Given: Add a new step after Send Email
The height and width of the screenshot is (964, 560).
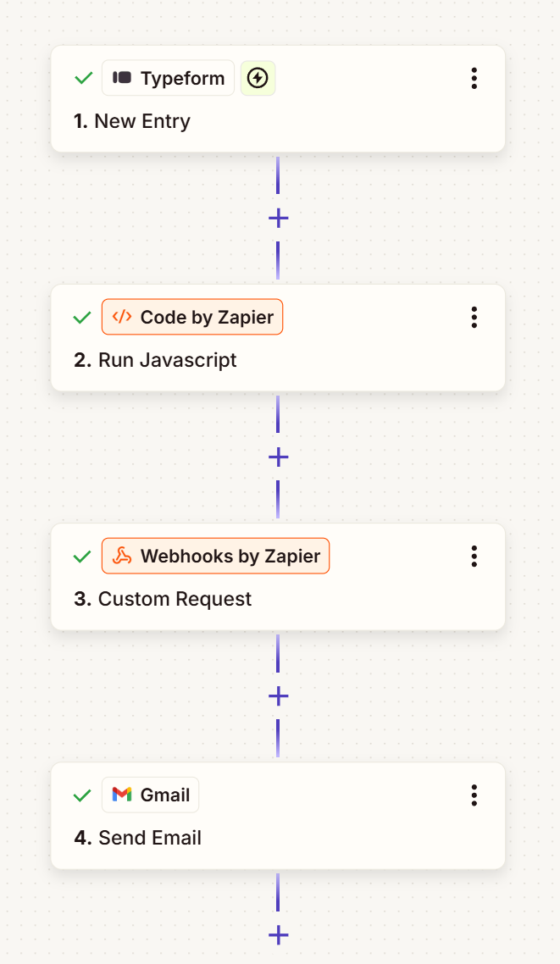Looking at the screenshot, I should tap(278, 935).
